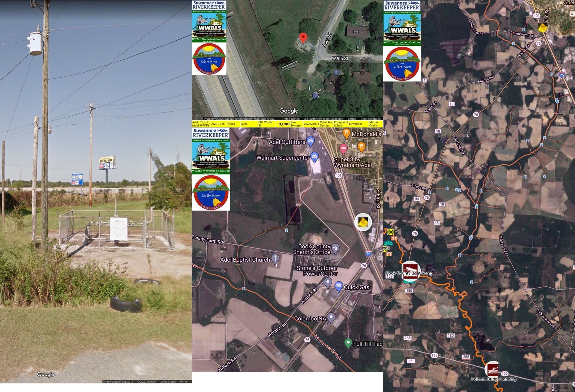
Task: Click Water Trail logo on the right map
Action: [x=402, y=64]
